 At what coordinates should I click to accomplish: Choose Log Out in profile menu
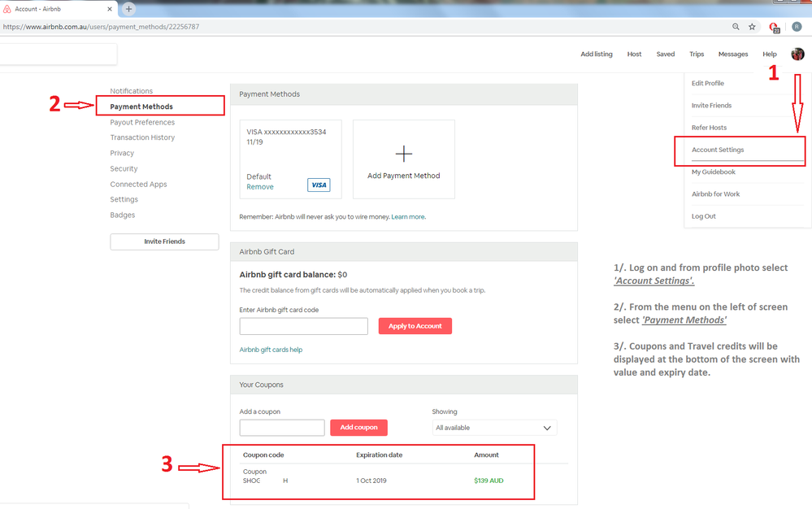[x=704, y=216]
